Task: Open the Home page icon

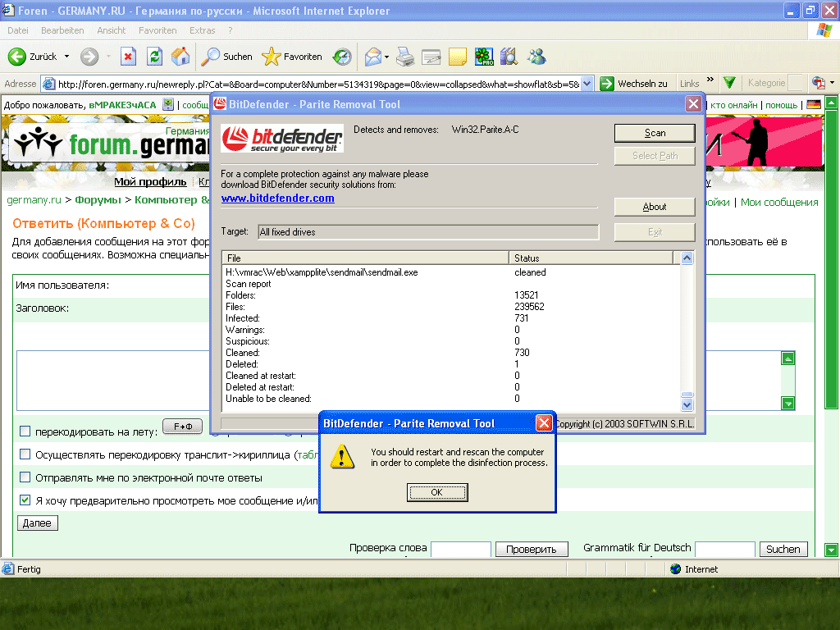Action: pyautogui.click(x=180, y=57)
